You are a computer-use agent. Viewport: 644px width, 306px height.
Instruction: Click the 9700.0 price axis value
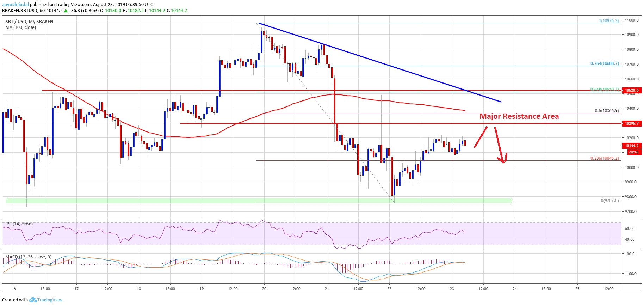coord(631,212)
